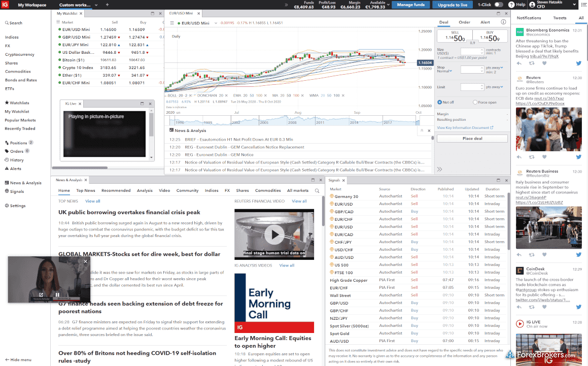Click the Upgrade to live button

click(453, 5)
